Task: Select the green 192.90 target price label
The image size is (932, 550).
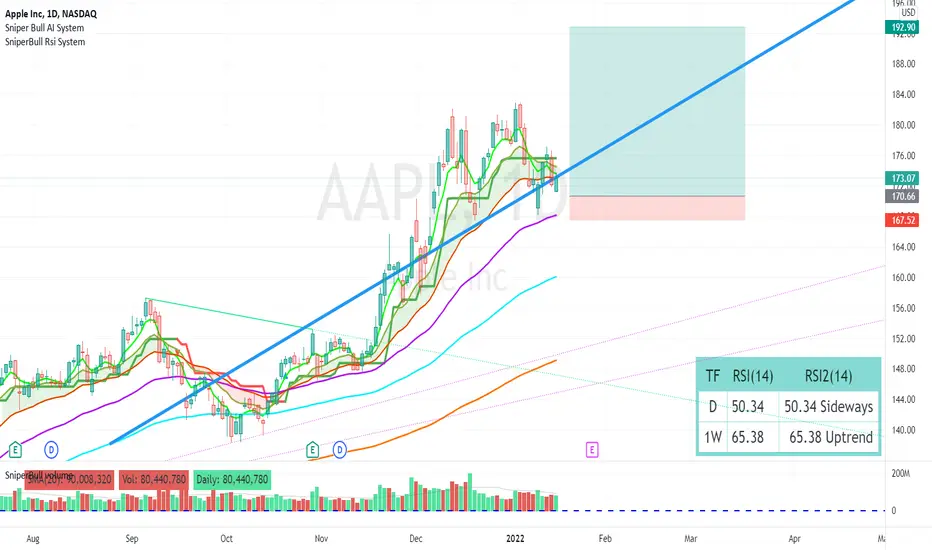Action: click(x=902, y=27)
